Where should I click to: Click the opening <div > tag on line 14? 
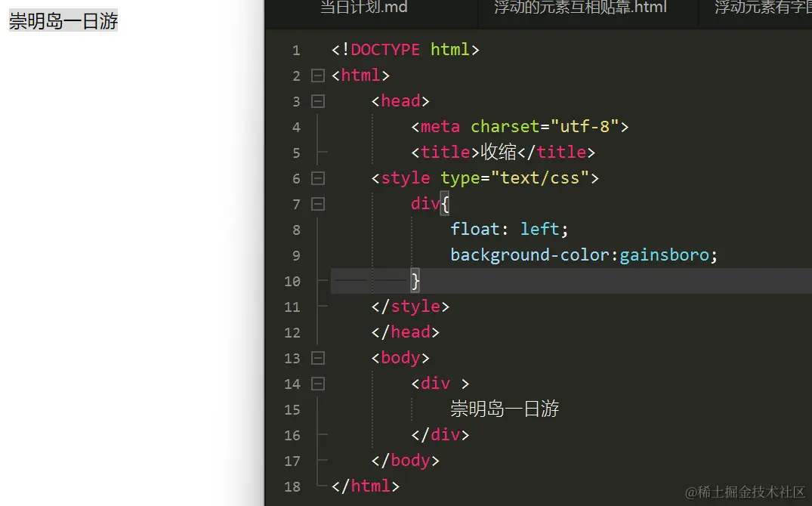440,383
